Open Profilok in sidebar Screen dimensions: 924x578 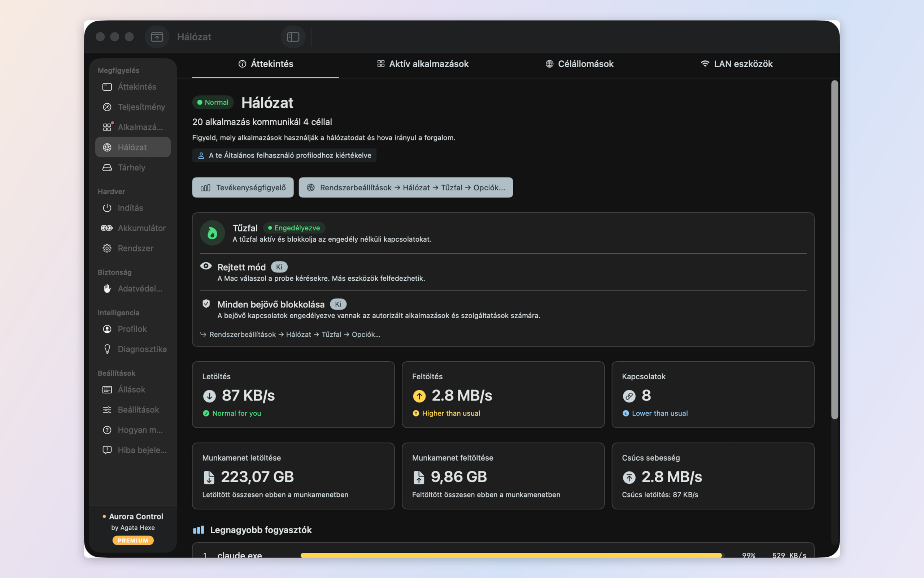133,329
